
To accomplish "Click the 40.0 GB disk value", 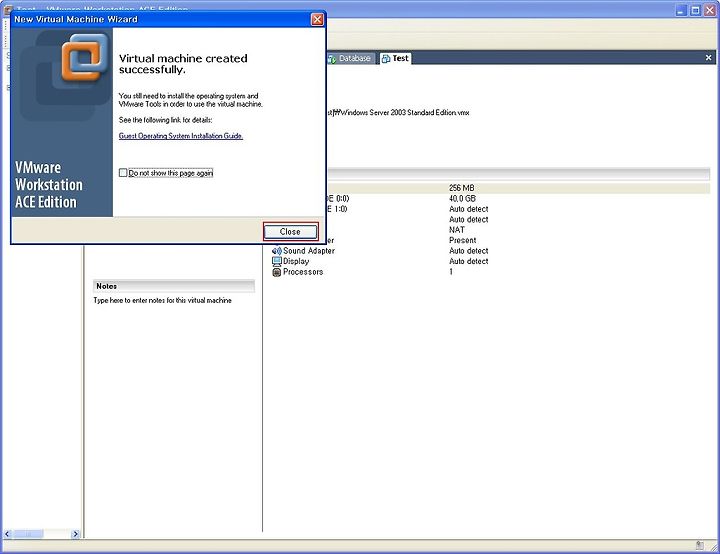I will pos(462,198).
